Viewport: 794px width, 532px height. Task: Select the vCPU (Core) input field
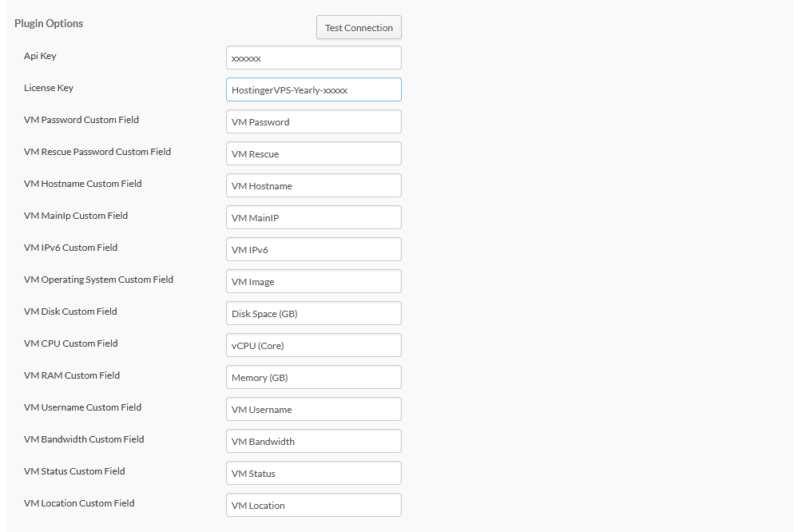click(313, 344)
